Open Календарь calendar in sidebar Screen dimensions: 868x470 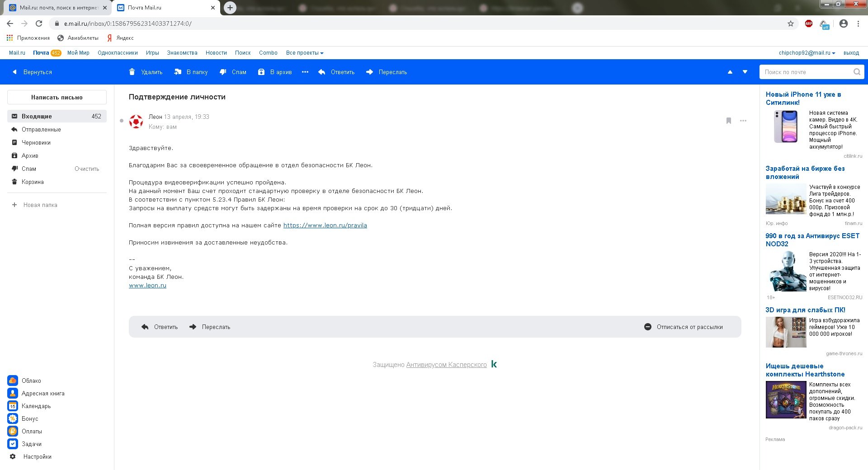pos(13,406)
